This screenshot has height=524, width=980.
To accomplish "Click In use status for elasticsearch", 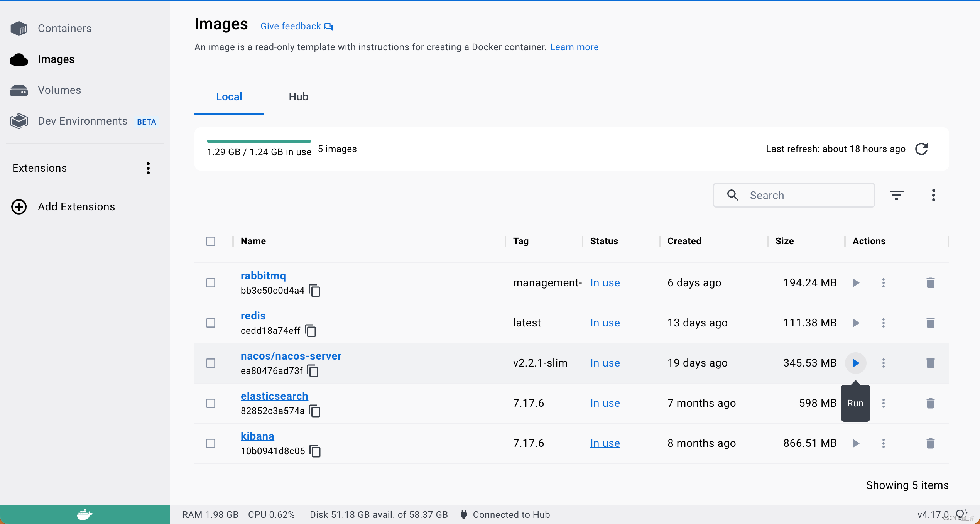I will click(x=605, y=403).
